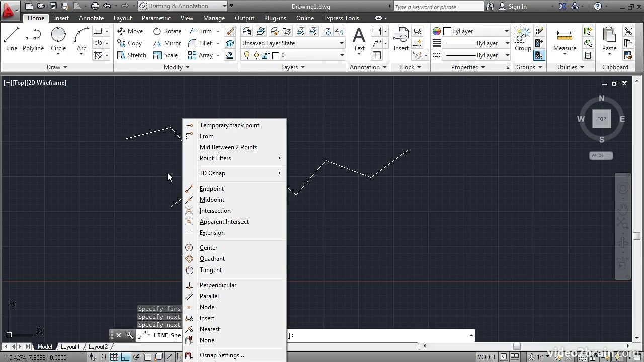Toggle Grid Display in status bar
Screen dimensions: 644x362
(114, 357)
